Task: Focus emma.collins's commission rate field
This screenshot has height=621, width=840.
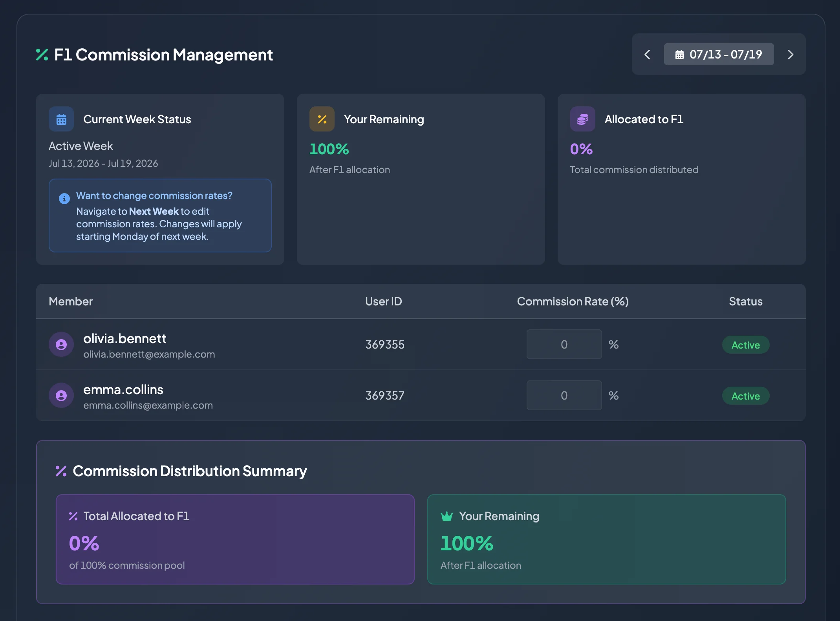Action: click(564, 395)
